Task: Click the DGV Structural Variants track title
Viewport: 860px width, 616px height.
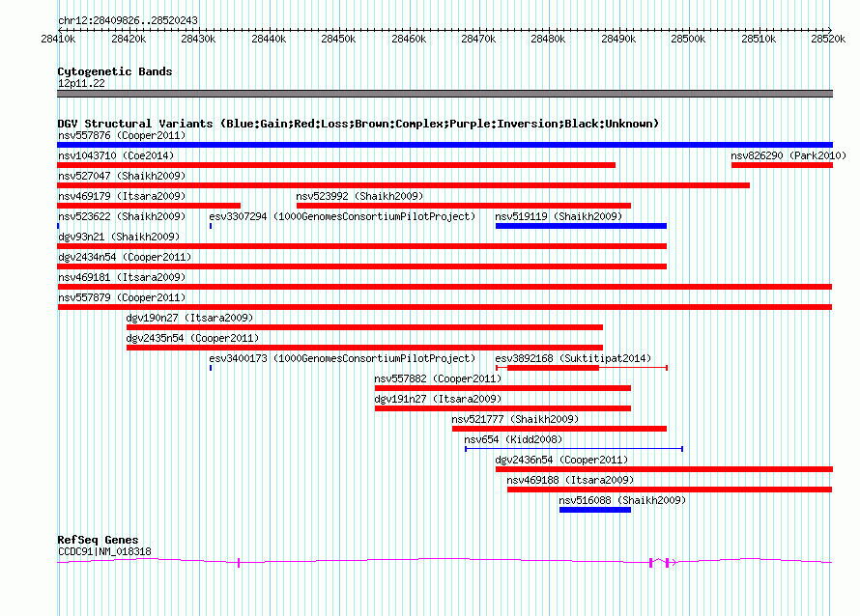Action: [x=358, y=124]
